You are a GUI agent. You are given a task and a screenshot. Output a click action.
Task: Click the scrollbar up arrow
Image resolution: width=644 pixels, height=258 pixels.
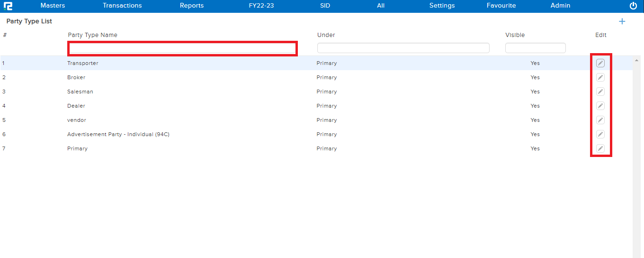[x=637, y=60]
